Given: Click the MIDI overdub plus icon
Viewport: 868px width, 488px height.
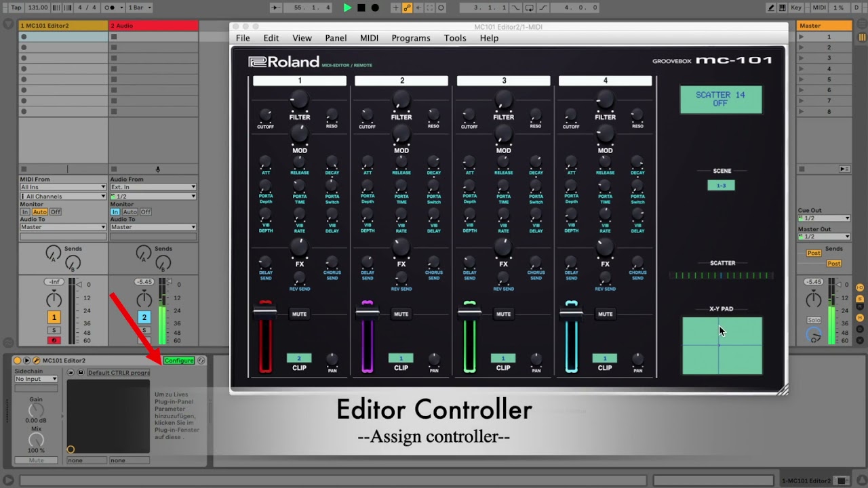Looking at the screenshot, I should click(396, 7).
